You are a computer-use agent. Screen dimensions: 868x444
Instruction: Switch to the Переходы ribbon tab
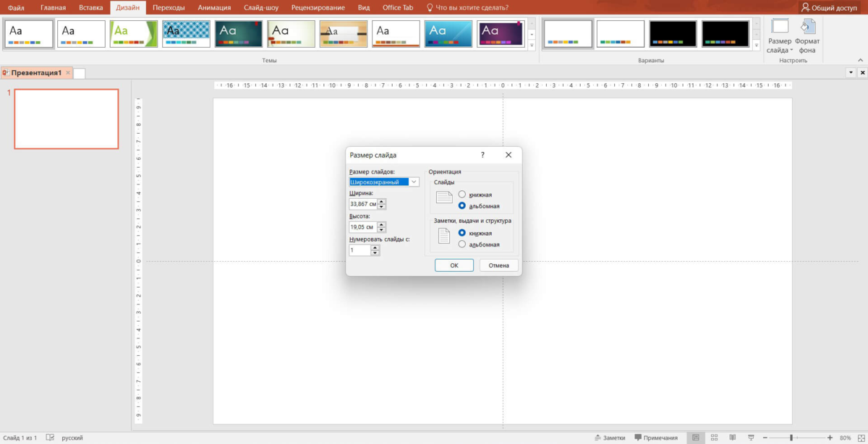[x=169, y=7]
